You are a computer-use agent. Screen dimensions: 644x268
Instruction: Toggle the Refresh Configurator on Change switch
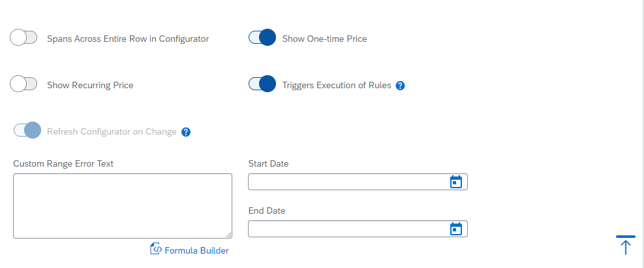27,131
